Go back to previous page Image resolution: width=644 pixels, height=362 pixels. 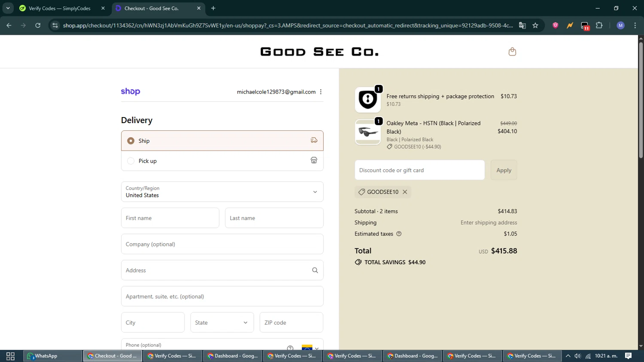(x=9, y=25)
